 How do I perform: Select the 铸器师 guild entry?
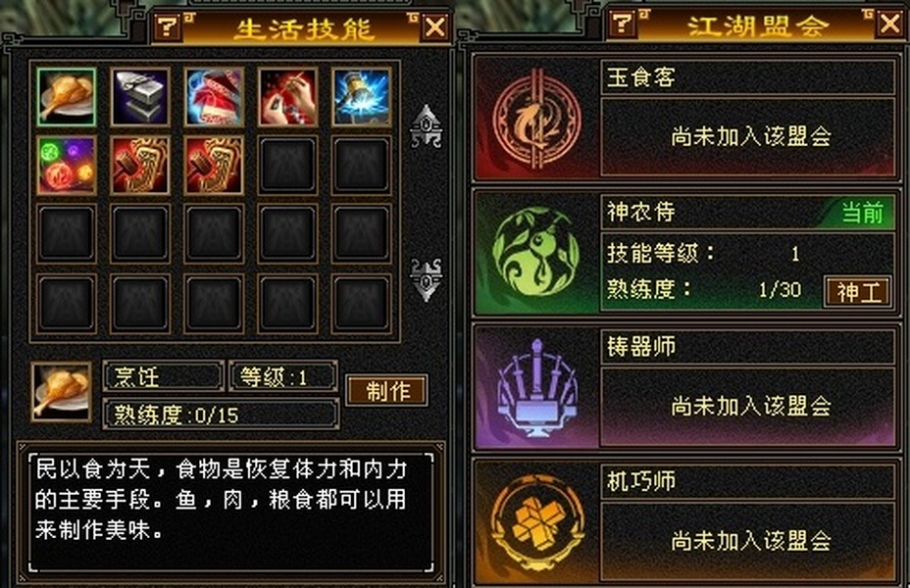[685, 387]
